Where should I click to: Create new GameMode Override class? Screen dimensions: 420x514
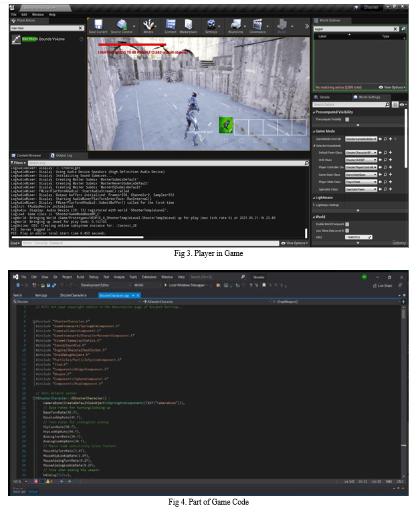coord(390,139)
